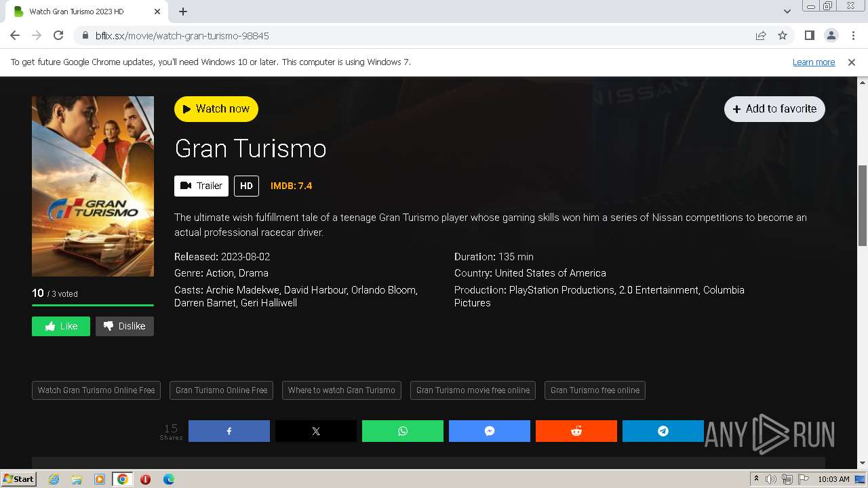The width and height of the screenshot is (868, 488).
Task: Open Microsoft Edge from taskbar
Action: [169, 479]
